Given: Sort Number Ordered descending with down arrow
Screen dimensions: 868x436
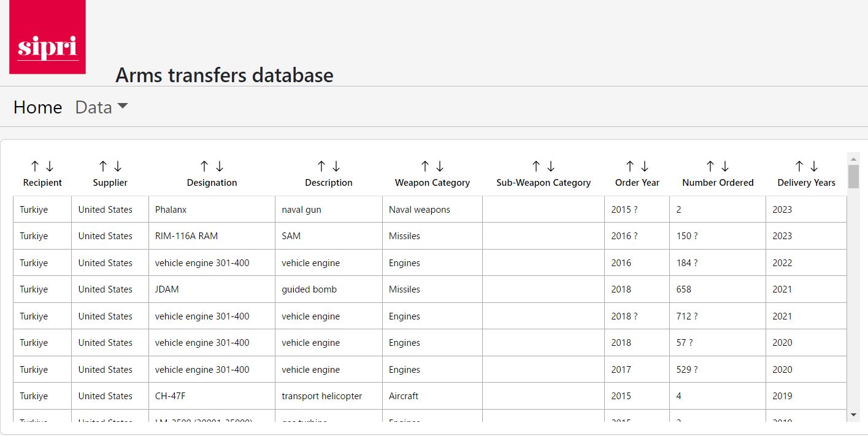Looking at the screenshot, I should (x=725, y=166).
